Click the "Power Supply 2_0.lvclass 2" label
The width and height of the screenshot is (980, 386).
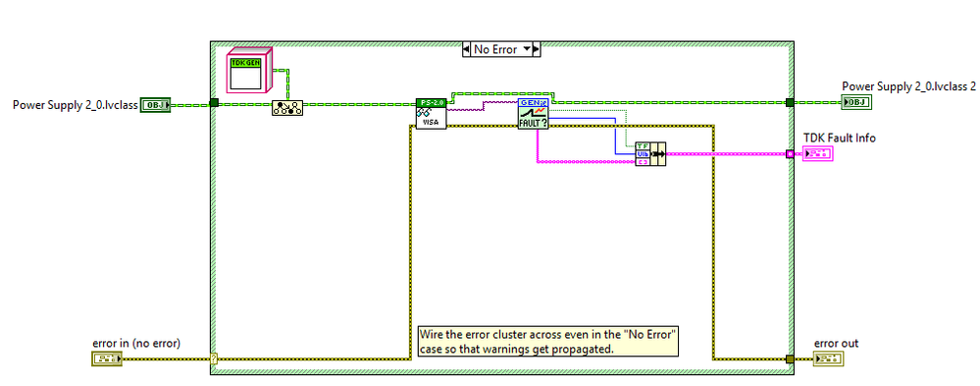tap(908, 86)
